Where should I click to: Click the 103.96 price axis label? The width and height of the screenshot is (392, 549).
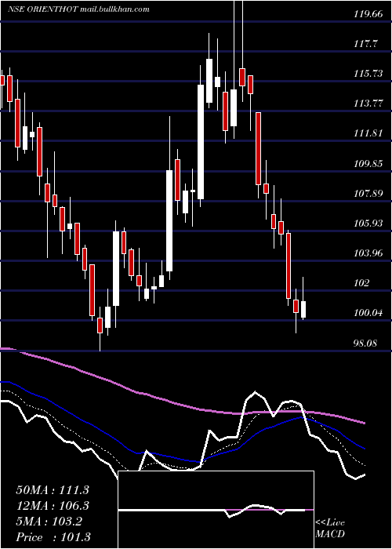(368, 253)
